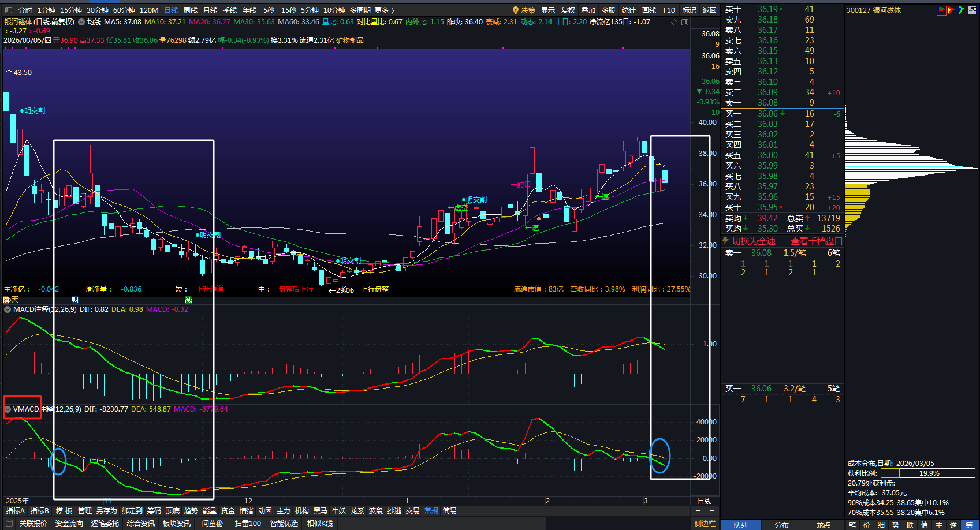Click the F10 company info button
Screen dimensions: 980x530
coord(669,10)
